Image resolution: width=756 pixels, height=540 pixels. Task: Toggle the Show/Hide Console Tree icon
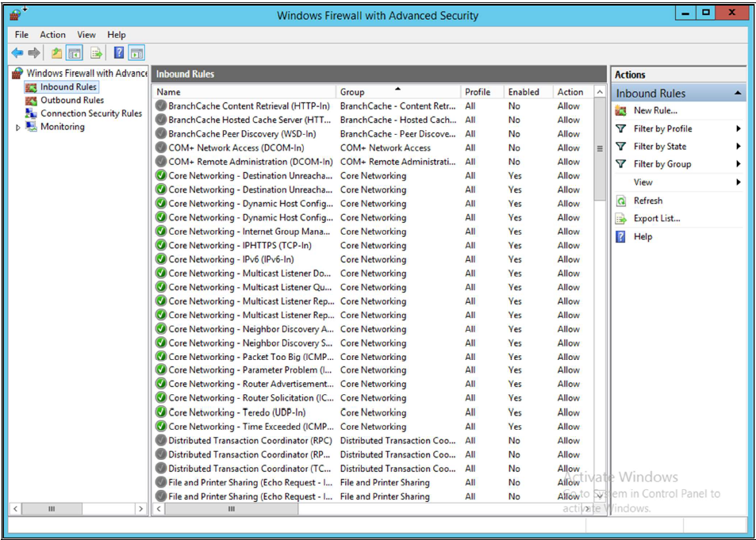75,53
